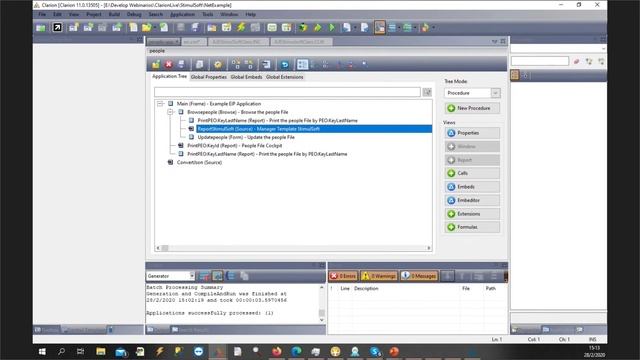Click the taskbar search magnifier
This screenshot has width=640, height=360.
(x=62, y=351)
